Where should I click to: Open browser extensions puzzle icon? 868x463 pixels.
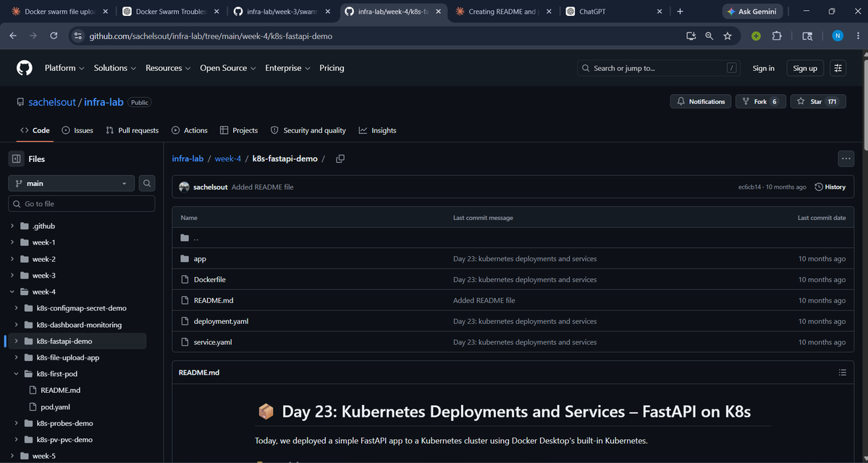pyautogui.click(x=777, y=35)
